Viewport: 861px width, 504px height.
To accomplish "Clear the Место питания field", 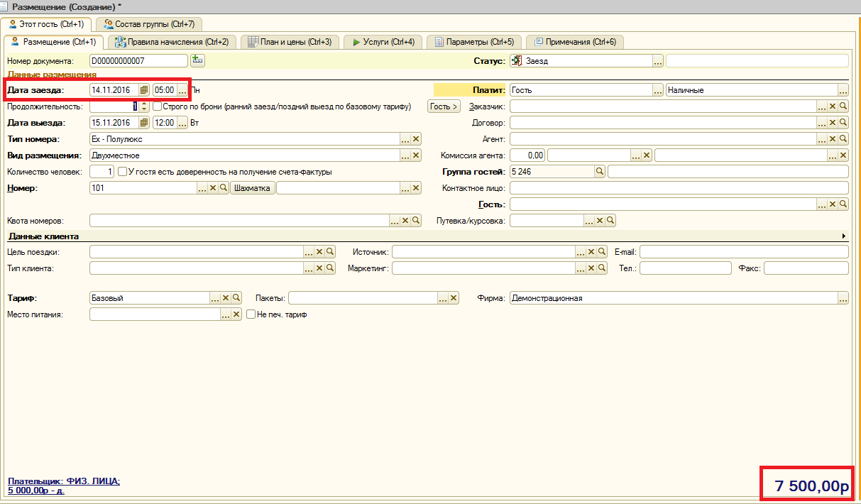I will 237,314.
